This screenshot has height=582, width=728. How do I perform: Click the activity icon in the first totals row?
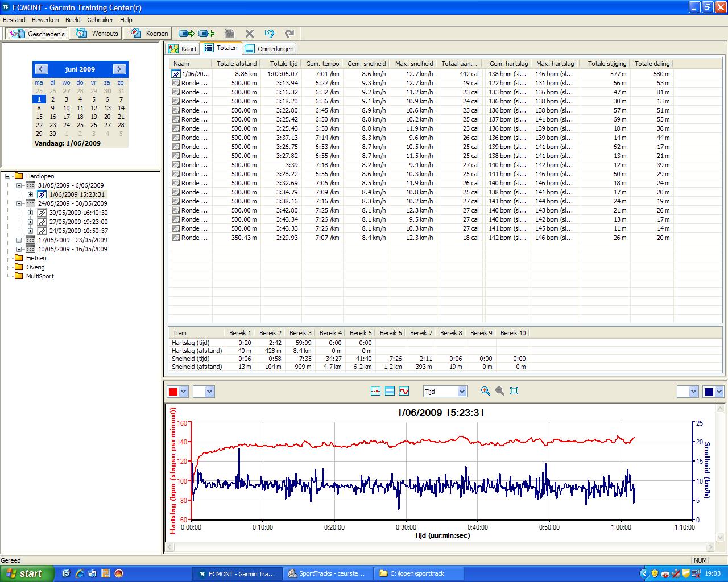176,74
